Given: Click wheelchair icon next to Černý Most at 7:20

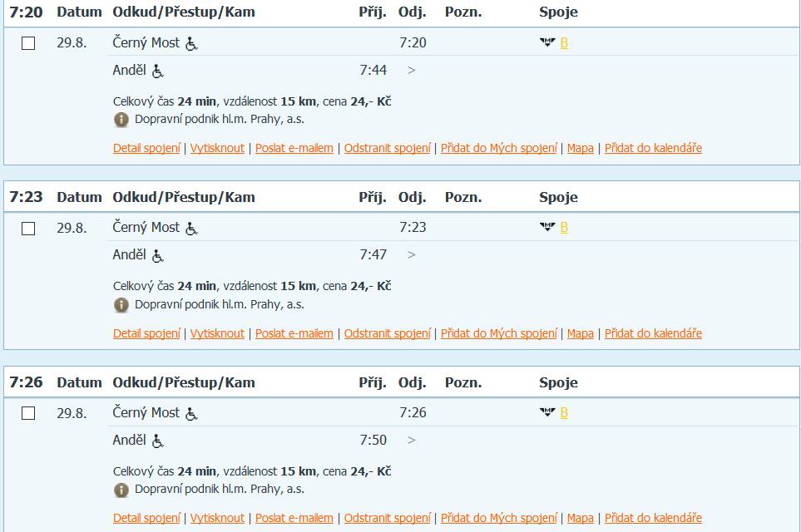Looking at the screenshot, I should (x=191, y=44).
